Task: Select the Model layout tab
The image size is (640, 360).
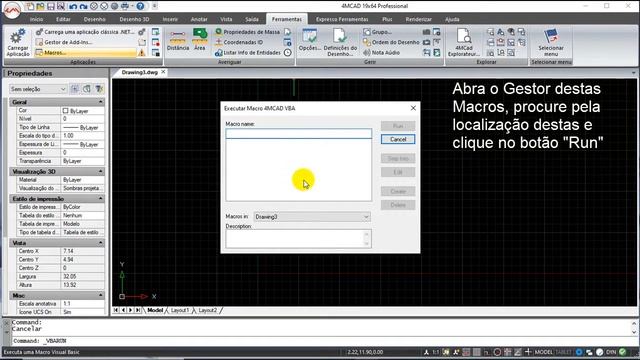Action: click(x=155, y=310)
